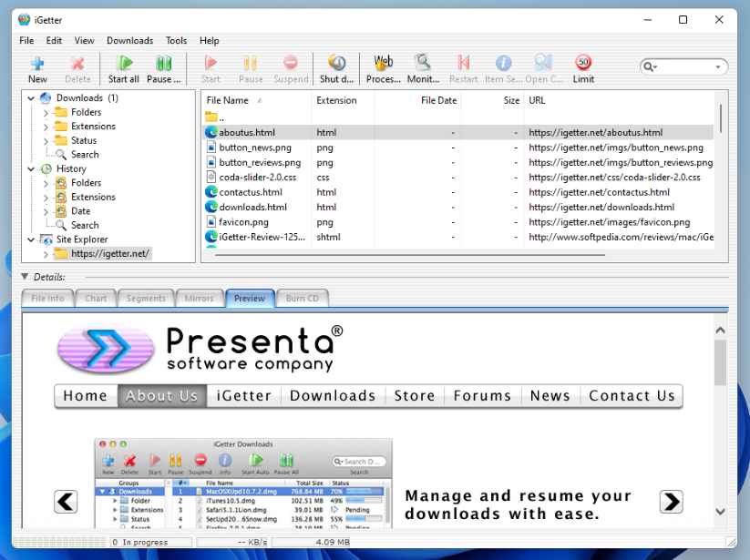This screenshot has width=750, height=560.
Task: Click Downloads in the preview navigation bar
Action: point(333,395)
